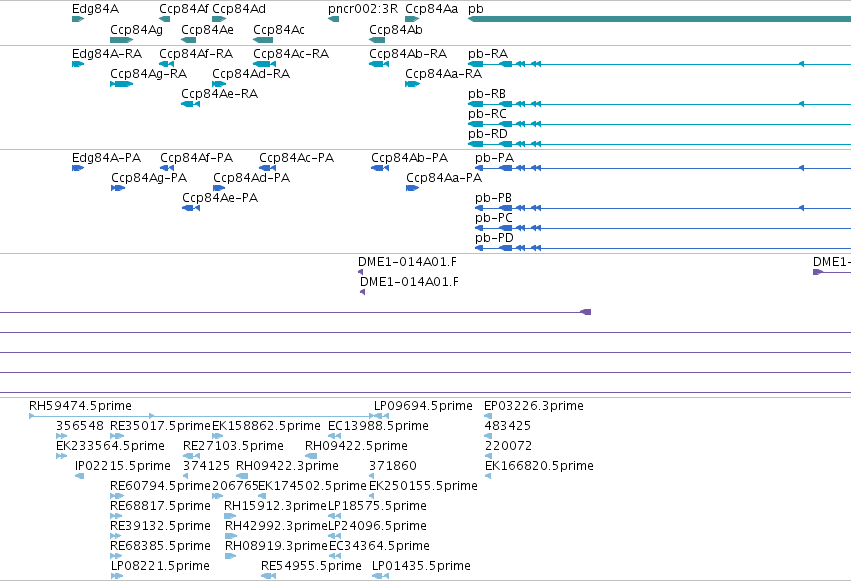Select the Ccp84Ad gene label

239,9
